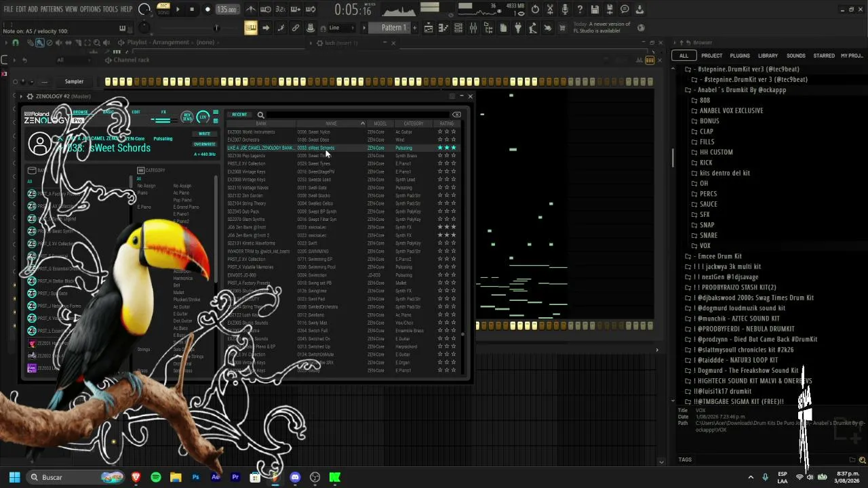Viewport: 868px width, 488px height.
Task: Switch to EDIT tab in ZENOLOGY
Action: (136, 112)
